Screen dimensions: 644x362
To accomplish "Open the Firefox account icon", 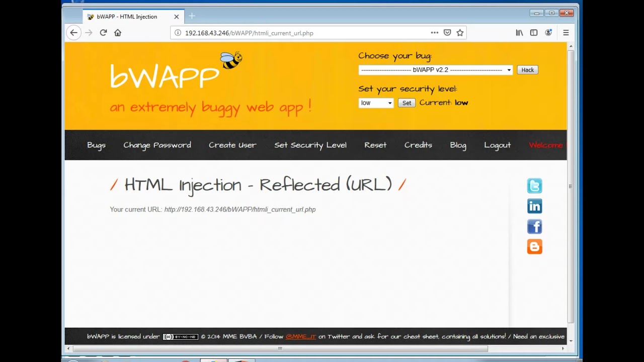I will click(548, 33).
